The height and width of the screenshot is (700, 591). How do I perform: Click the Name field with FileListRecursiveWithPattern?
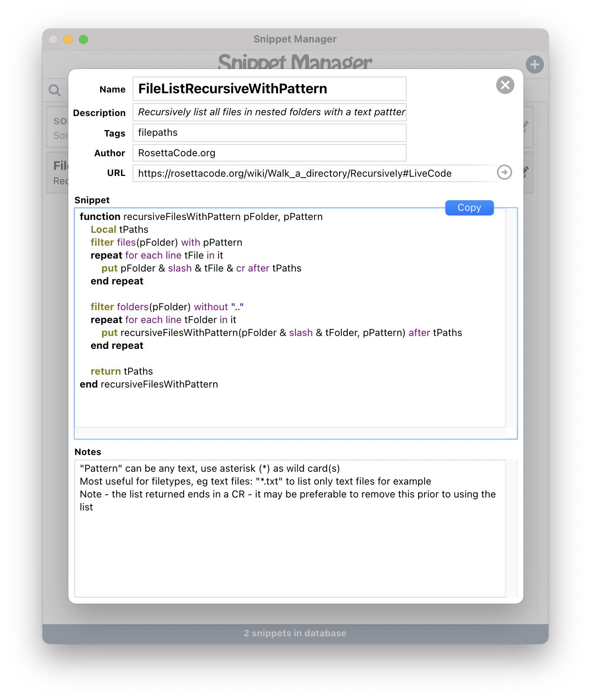pyautogui.click(x=269, y=89)
